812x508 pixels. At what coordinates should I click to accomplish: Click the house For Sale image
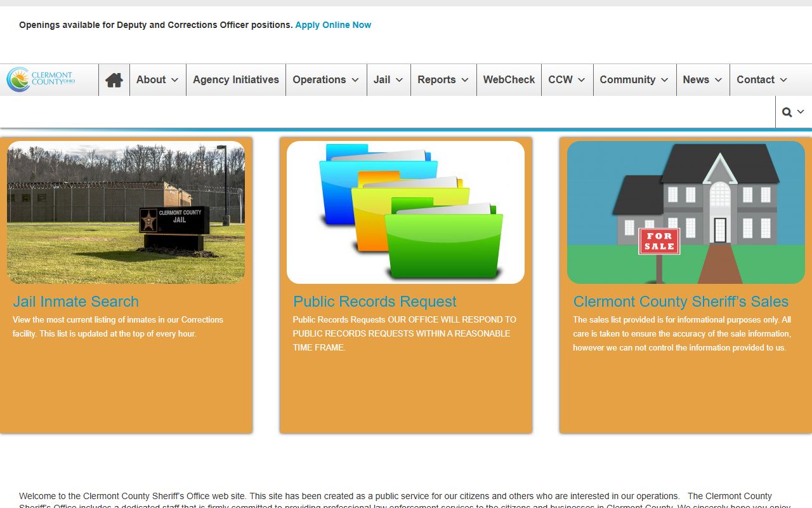tap(685, 212)
